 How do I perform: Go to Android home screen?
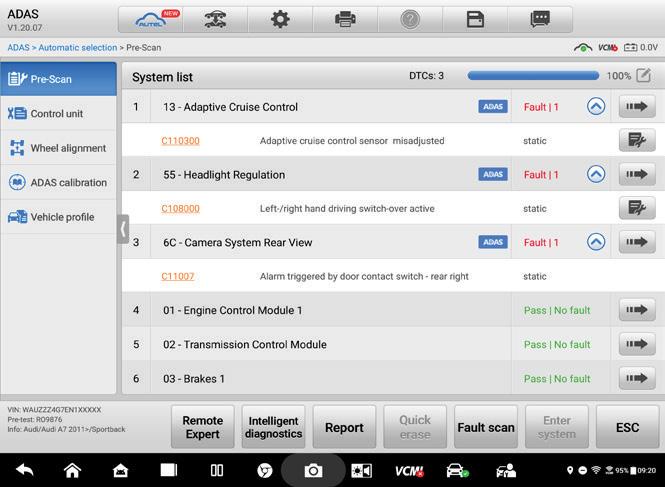coord(73,470)
